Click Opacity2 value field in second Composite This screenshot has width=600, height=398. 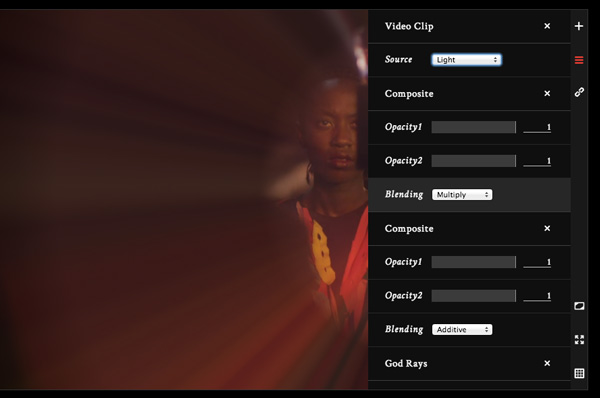click(537, 296)
